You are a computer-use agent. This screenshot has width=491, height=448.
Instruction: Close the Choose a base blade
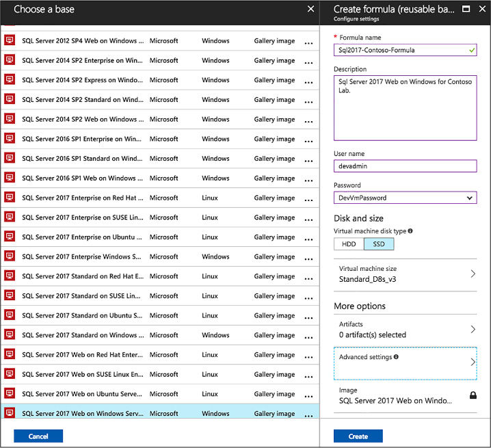[x=310, y=9]
